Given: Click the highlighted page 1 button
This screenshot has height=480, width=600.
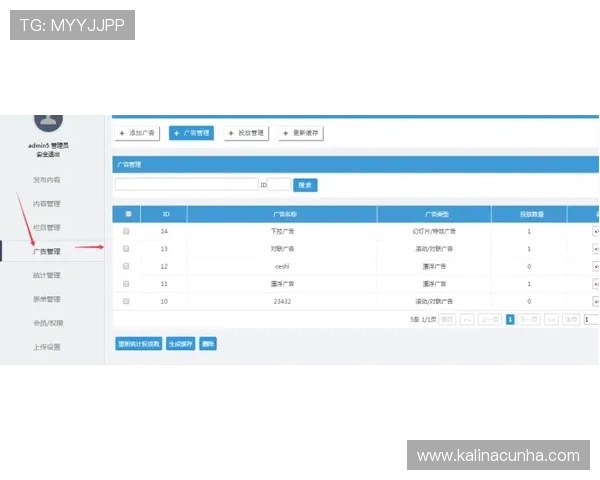Looking at the screenshot, I should pyautogui.click(x=510, y=319).
